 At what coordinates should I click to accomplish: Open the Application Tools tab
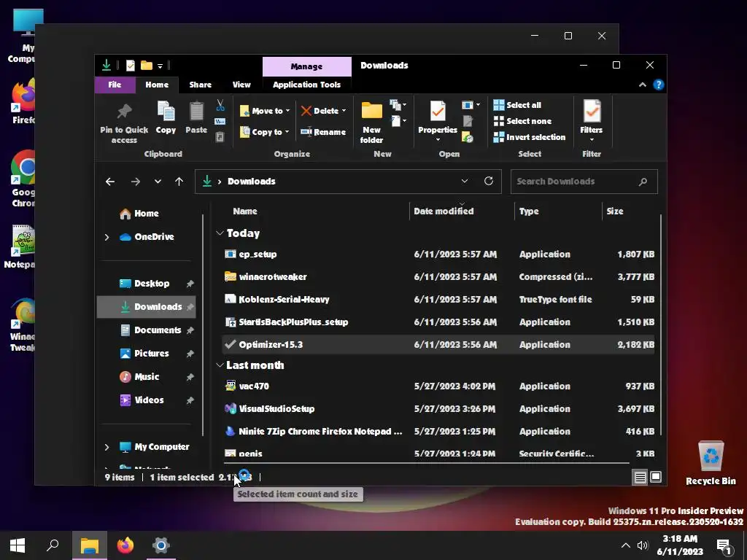click(x=307, y=85)
